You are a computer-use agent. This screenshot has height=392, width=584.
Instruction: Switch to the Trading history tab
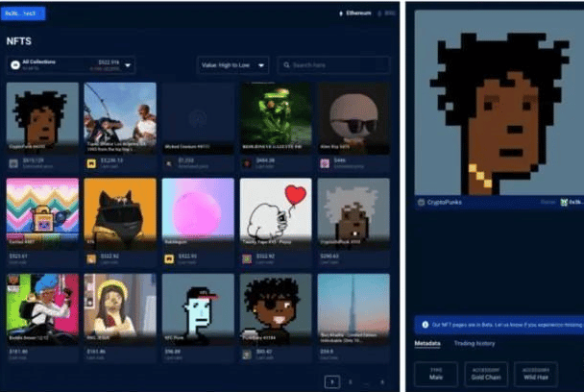pos(474,344)
